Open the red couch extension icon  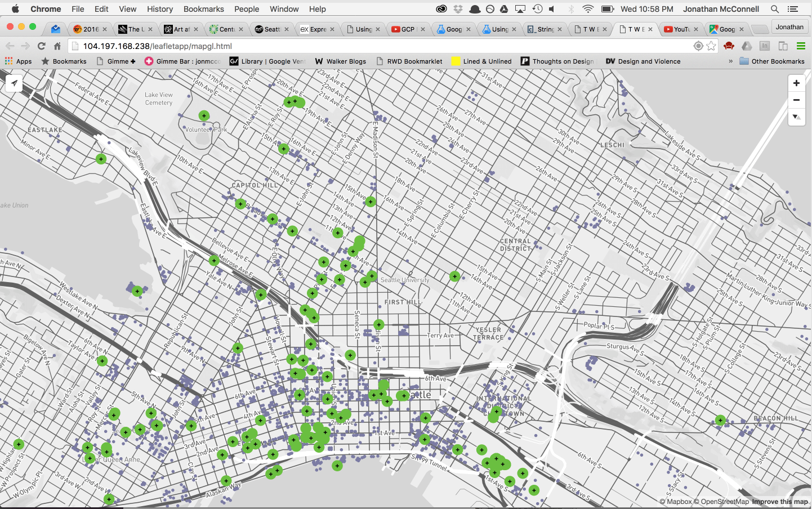(x=729, y=46)
